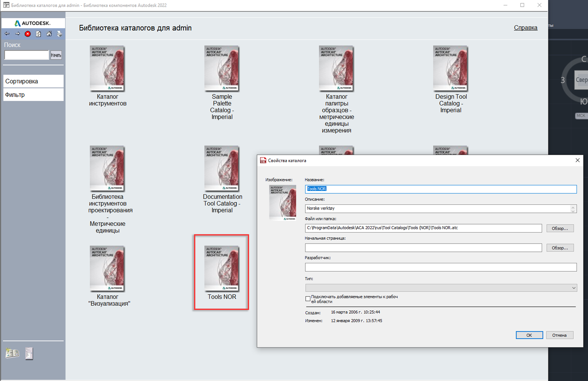Click the icon in Свойства каталога title bar
This screenshot has height=381, width=588.
tap(263, 160)
